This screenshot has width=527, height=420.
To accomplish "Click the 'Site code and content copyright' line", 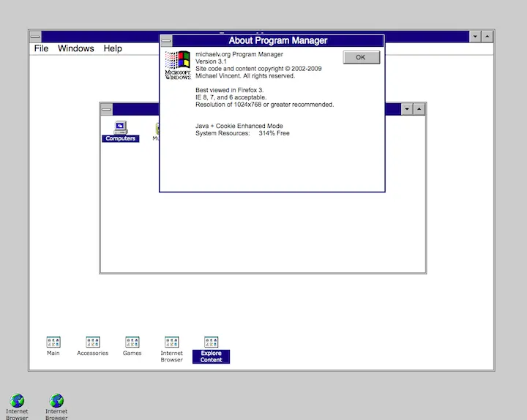I will (x=258, y=69).
